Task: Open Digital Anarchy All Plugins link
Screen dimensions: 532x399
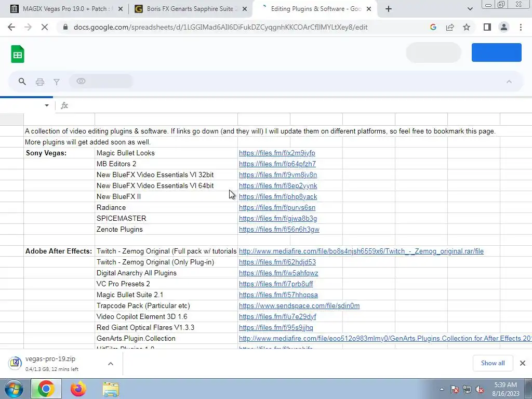Action: click(x=278, y=273)
